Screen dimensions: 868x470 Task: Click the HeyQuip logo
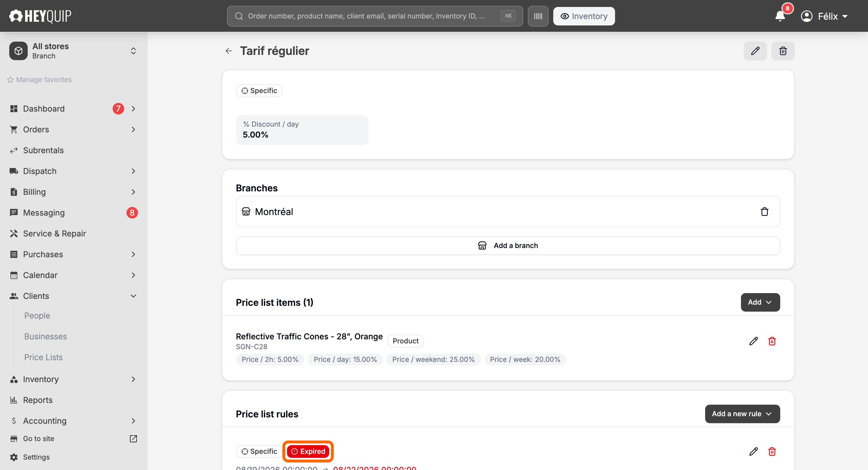pyautogui.click(x=40, y=16)
